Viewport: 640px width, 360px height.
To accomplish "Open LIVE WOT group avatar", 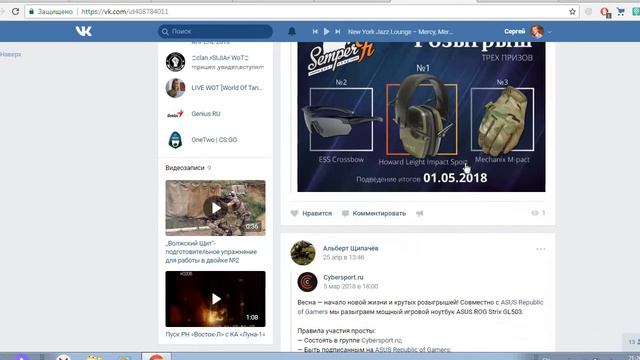I will [176, 88].
